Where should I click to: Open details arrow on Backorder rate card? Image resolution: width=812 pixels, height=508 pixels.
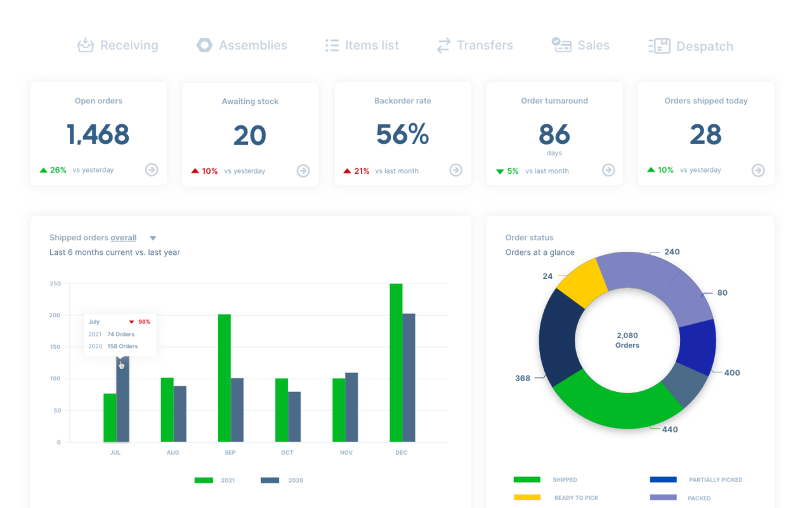click(x=455, y=170)
